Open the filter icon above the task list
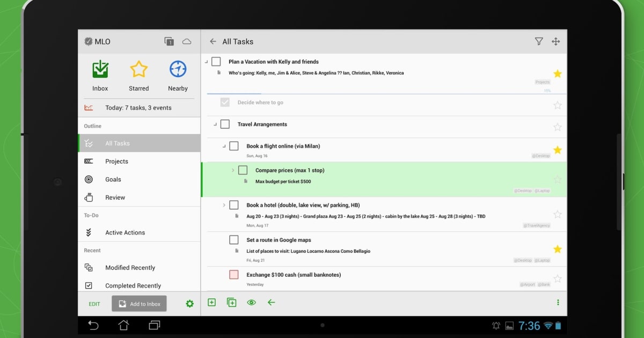Screen dimensions: 644x338 [539, 41]
